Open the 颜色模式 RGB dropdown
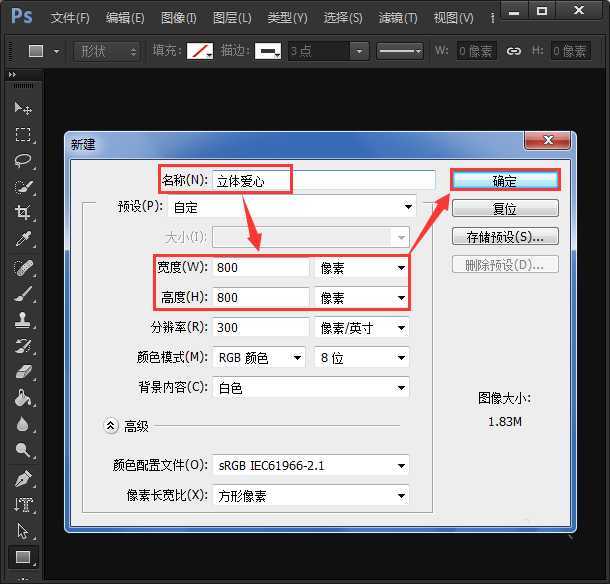 260,358
